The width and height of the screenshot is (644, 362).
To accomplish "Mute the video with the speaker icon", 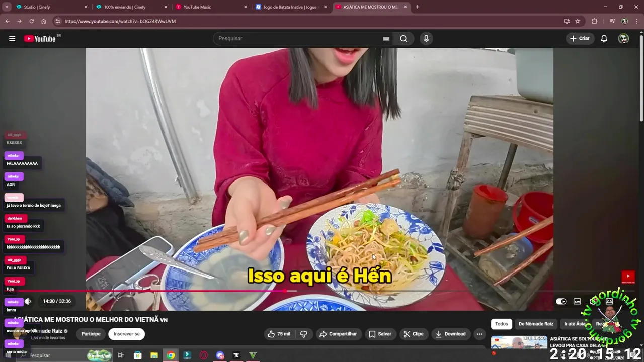I will pos(28,301).
